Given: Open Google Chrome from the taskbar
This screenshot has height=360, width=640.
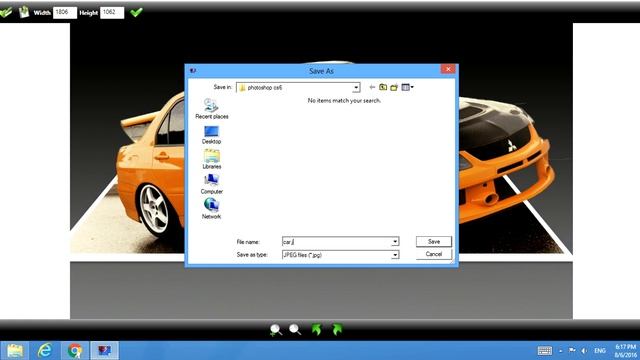Looking at the screenshot, I should pos(75,351).
